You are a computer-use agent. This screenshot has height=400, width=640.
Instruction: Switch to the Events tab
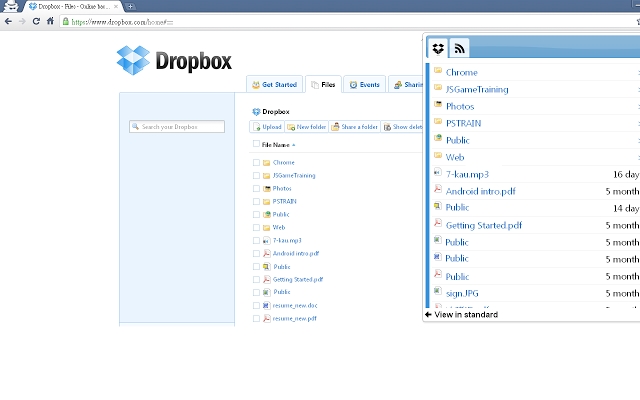[x=364, y=85]
